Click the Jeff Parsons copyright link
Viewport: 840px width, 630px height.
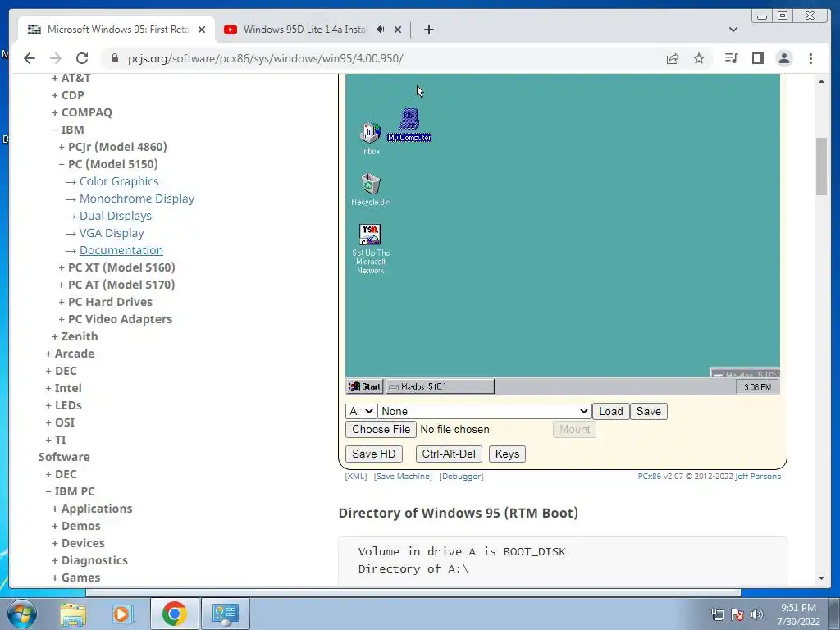[x=757, y=477]
